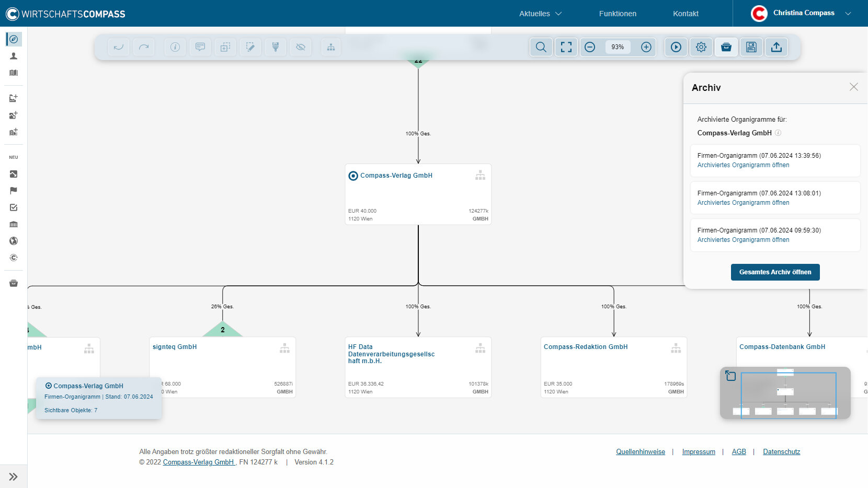Start the play animation button
868x488 pixels.
pos(676,47)
